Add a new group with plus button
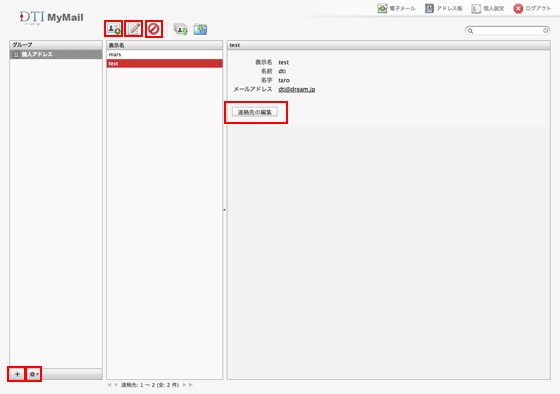 click(17, 374)
